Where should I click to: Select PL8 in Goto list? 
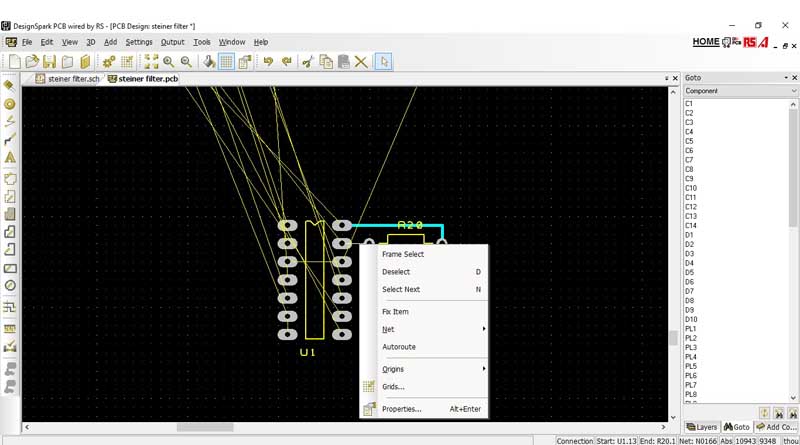click(x=690, y=394)
